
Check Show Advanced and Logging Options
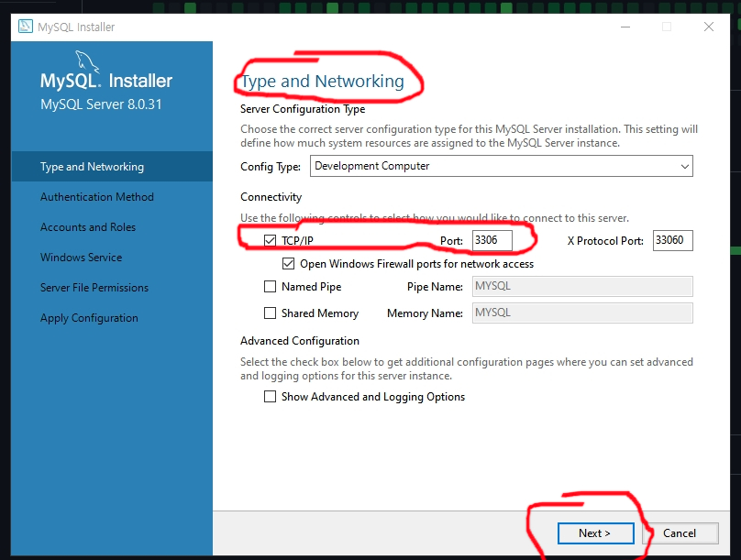pyautogui.click(x=270, y=397)
